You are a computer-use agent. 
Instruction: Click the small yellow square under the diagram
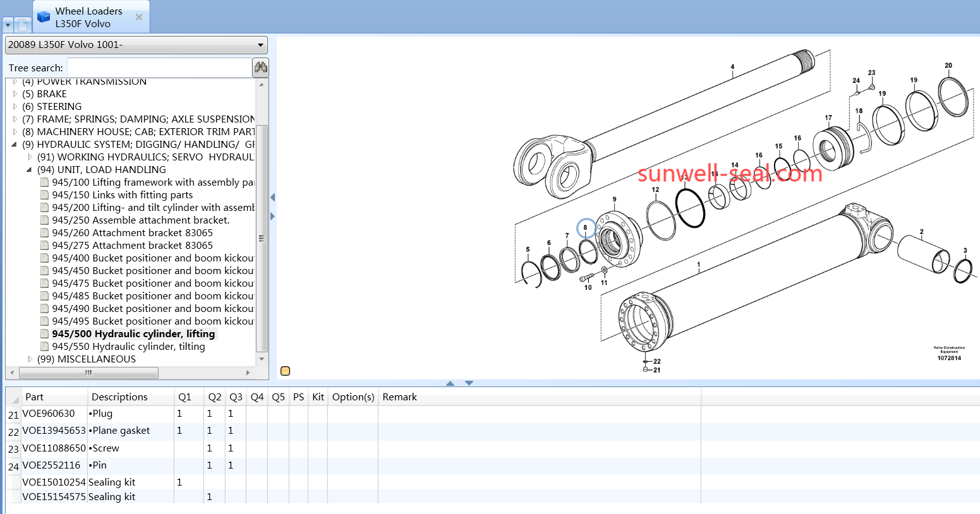(x=285, y=371)
